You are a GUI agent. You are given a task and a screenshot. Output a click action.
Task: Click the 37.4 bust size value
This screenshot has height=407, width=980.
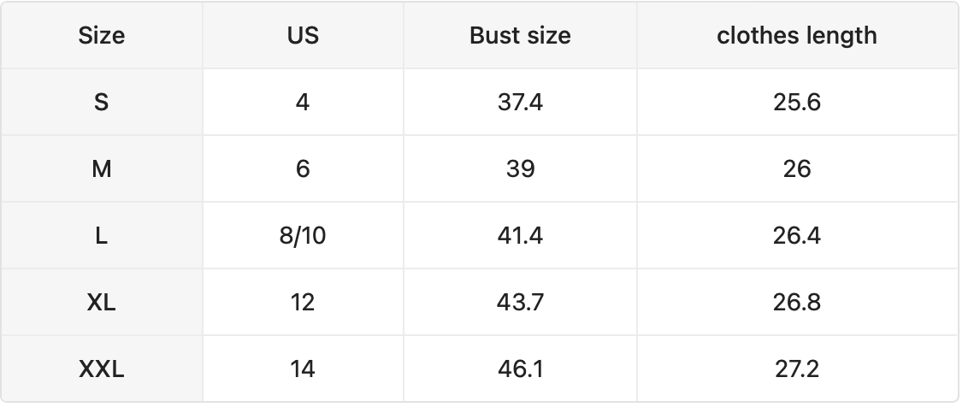[x=520, y=102]
